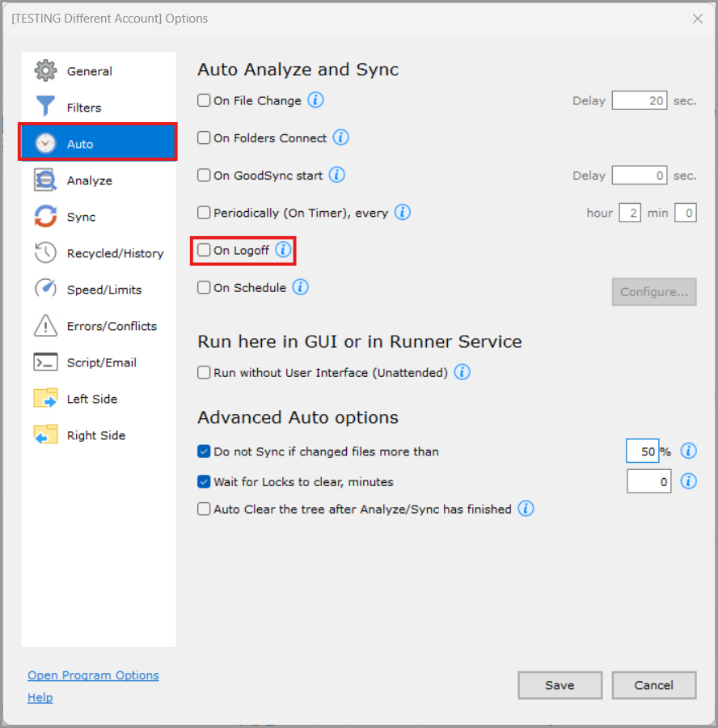Image resolution: width=718 pixels, height=728 pixels.
Task: Open Script/Email options page
Action: 99,362
